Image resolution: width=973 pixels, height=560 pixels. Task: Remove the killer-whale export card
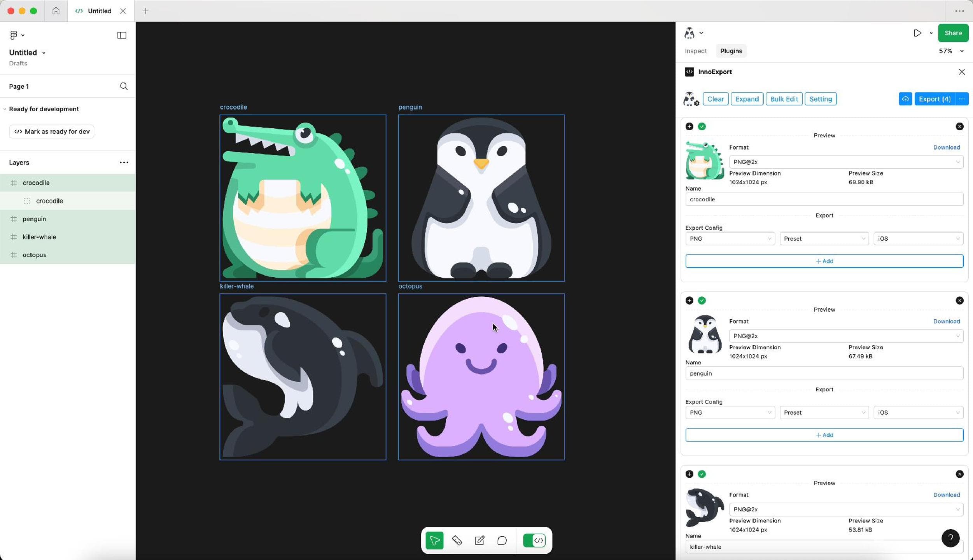click(960, 474)
